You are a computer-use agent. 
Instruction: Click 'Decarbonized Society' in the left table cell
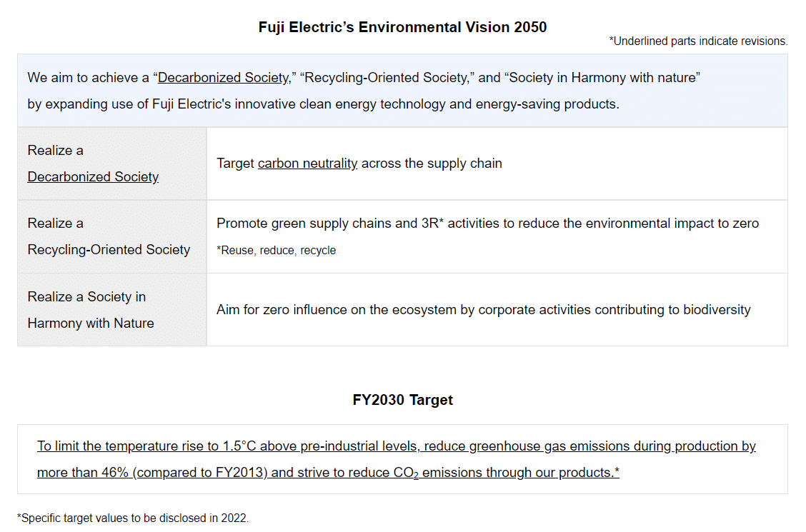(x=93, y=176)
